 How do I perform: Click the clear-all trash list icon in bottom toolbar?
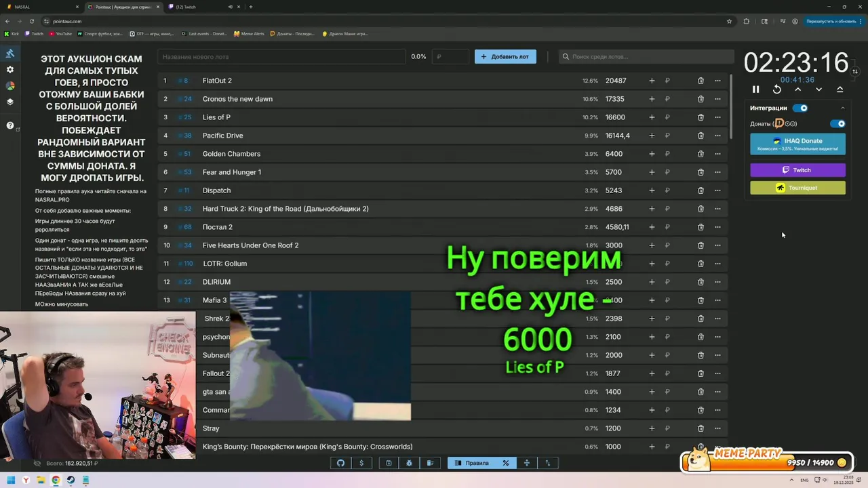point(430,463)
